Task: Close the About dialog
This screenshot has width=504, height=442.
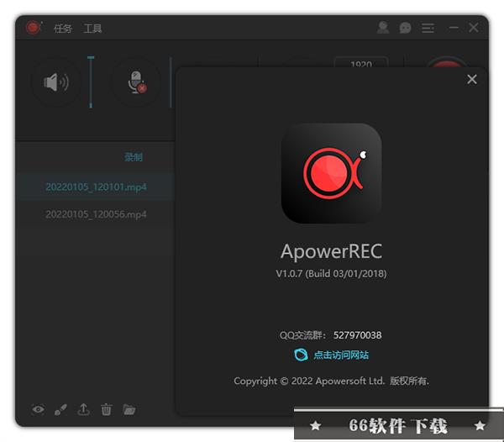Action: (472, 79)
